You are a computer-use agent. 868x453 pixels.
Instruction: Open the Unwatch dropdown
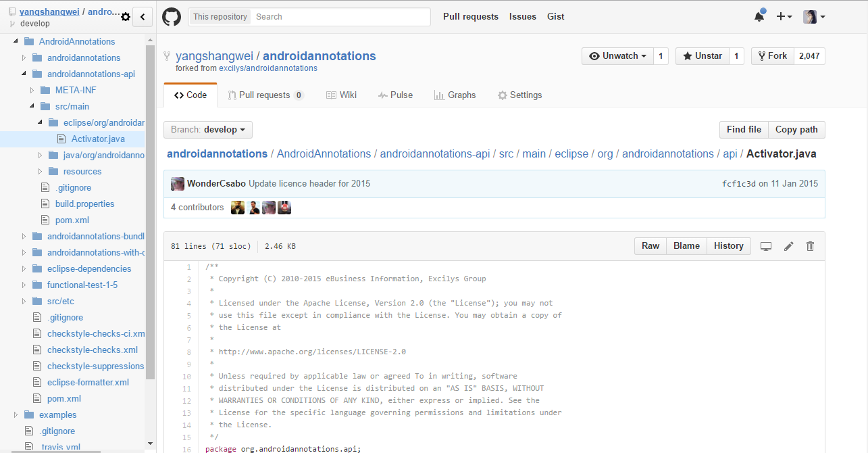(x=617, y=56)
